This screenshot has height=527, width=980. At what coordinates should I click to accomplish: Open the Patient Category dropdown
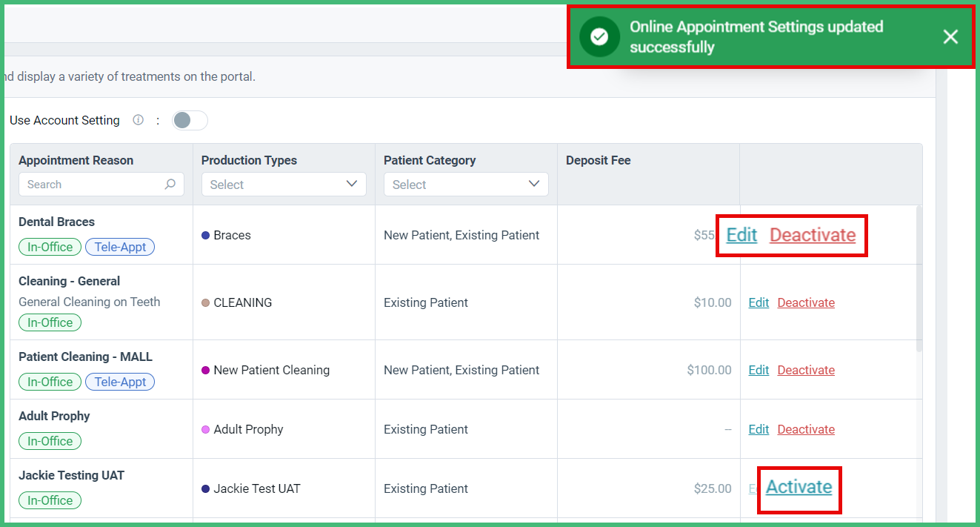pyautogui.click(x=465, y=184)
